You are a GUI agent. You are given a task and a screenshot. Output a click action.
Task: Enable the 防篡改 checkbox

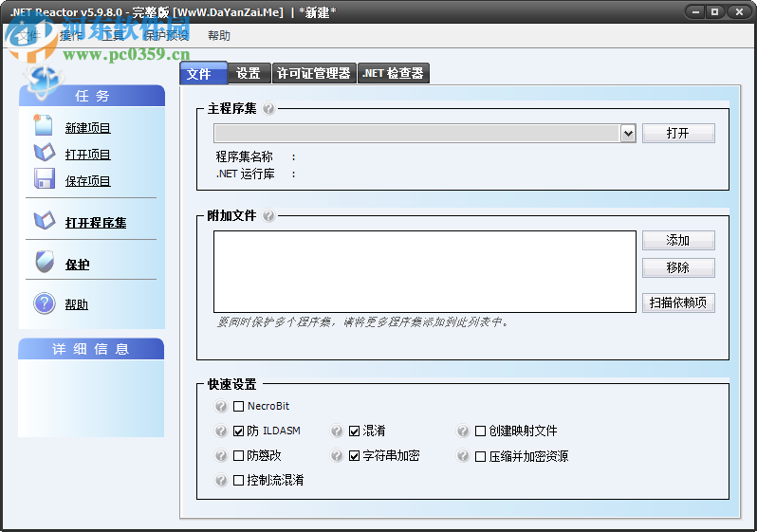pos(238,456)
